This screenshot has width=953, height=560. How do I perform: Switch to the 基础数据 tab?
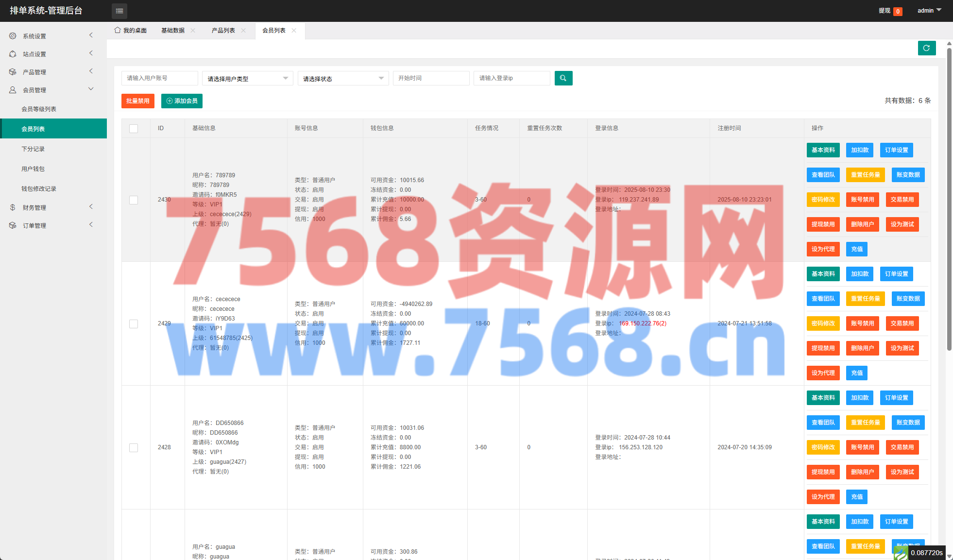172,30
